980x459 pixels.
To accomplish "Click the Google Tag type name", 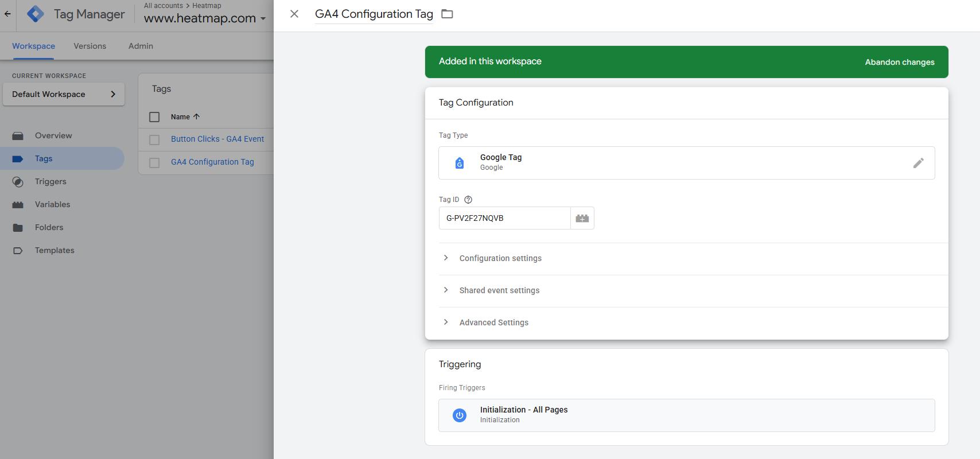I will pos(501,157).
